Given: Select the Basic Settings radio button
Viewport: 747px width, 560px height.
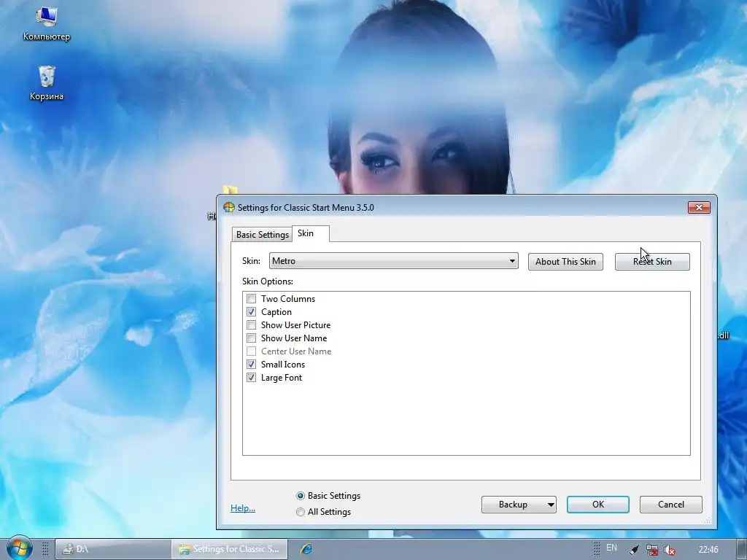Looking at the screenshot, I should (300, 496).
